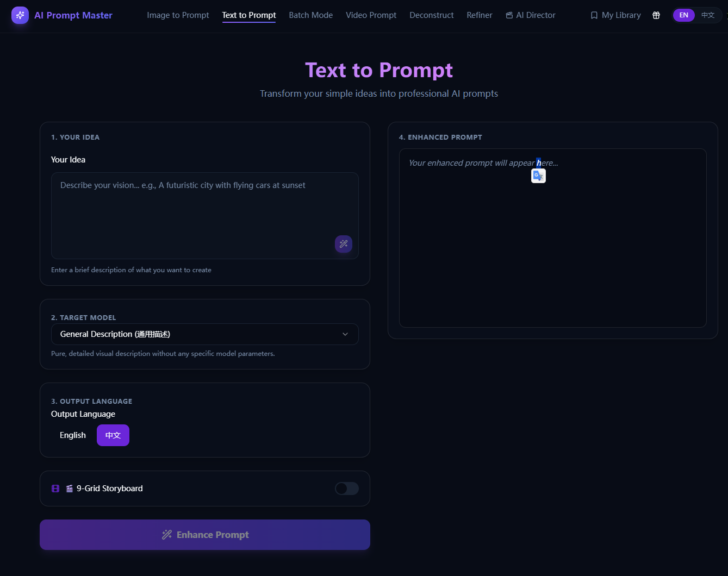Select English as the Output Language
This screenshot has height=576, width=728.
pos(72,435)
